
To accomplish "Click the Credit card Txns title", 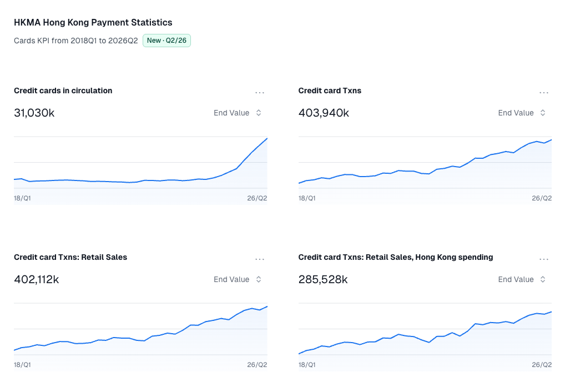I will tap(330, 91).
